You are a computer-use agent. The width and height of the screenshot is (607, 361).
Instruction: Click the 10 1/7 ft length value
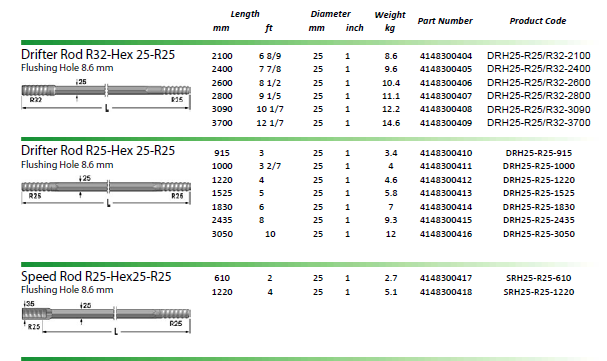[270, 109]
